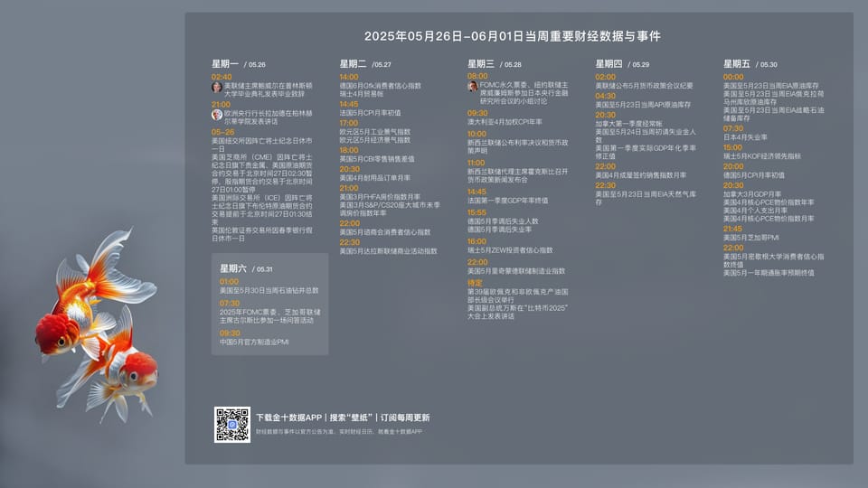Click 瑞士4月贸易帐
The image size is (868, 488).
(x=361, y=94)
